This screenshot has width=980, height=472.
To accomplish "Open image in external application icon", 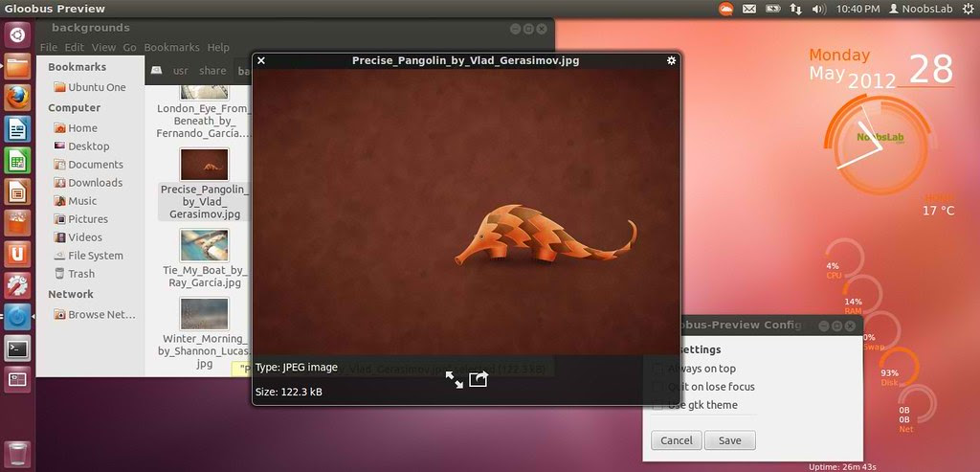I will click(479, 379).
